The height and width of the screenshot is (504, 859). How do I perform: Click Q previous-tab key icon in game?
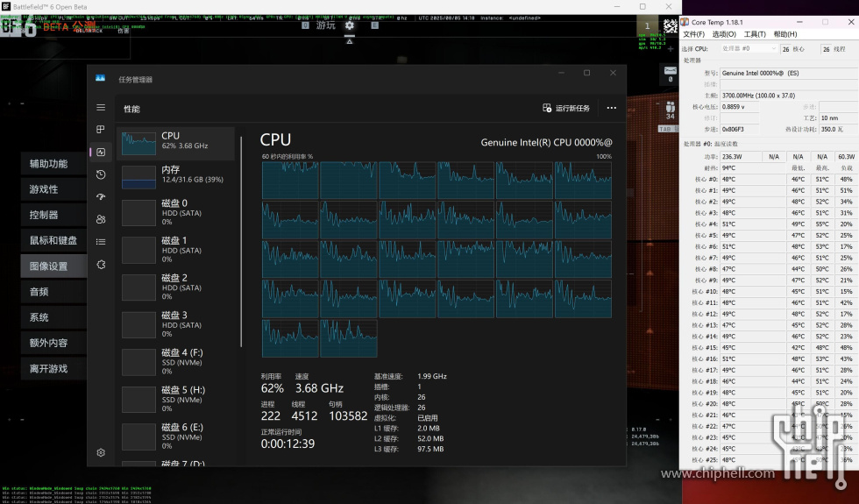(305, 25)
